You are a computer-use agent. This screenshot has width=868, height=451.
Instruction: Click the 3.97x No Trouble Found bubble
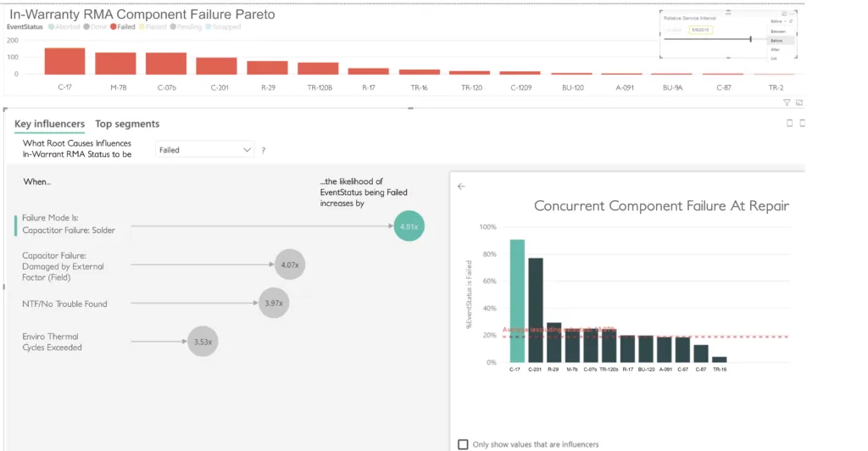click(273, 303)
